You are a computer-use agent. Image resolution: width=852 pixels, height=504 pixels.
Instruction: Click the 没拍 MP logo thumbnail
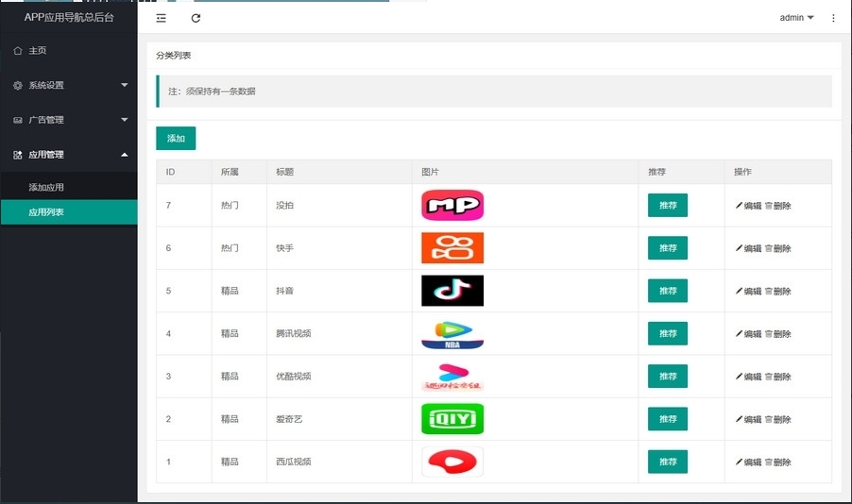(x=452, y=206)
